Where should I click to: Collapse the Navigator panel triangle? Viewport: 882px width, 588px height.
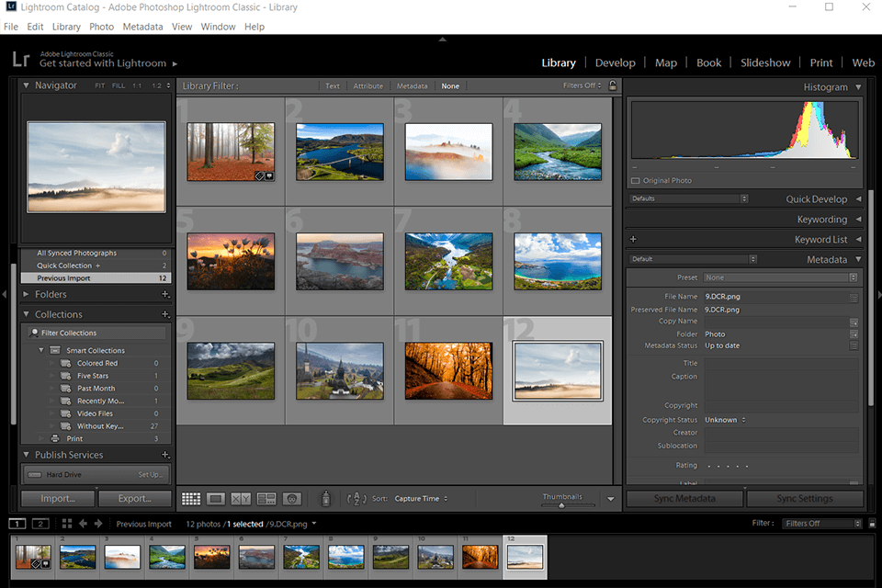(x=26, y=85)
